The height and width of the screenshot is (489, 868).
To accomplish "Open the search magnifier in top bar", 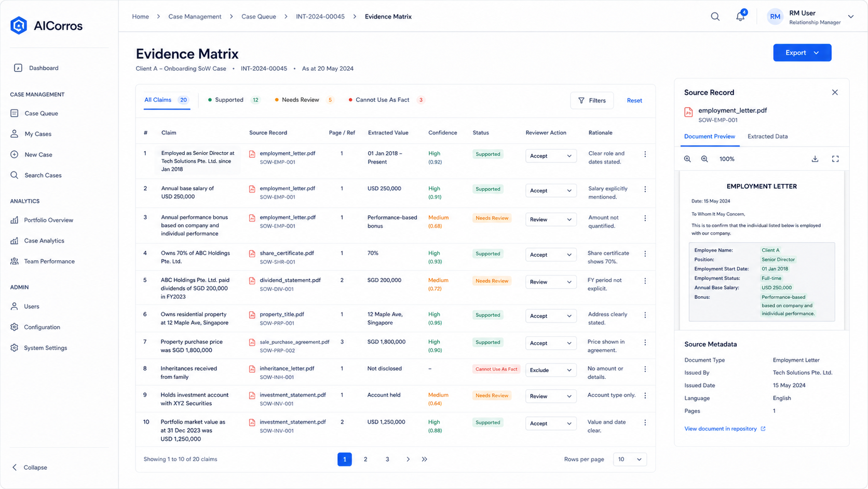I will tap(715, 17).
